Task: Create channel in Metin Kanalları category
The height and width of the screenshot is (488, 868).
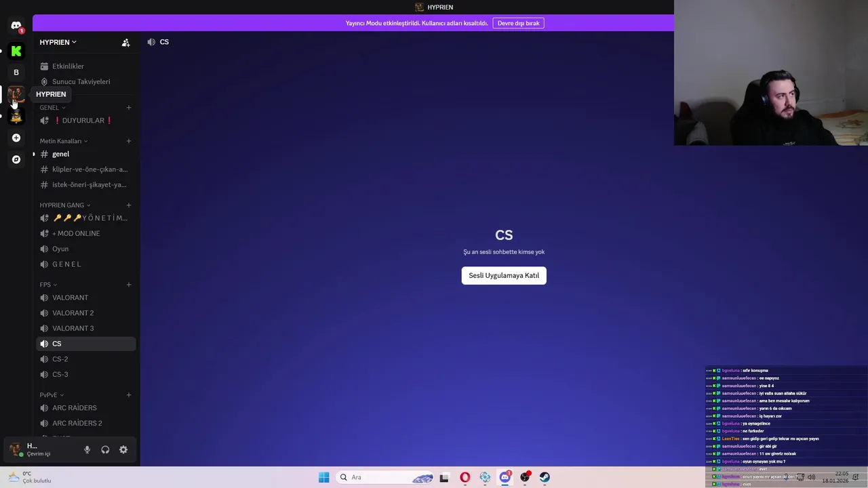Action: 129,141
